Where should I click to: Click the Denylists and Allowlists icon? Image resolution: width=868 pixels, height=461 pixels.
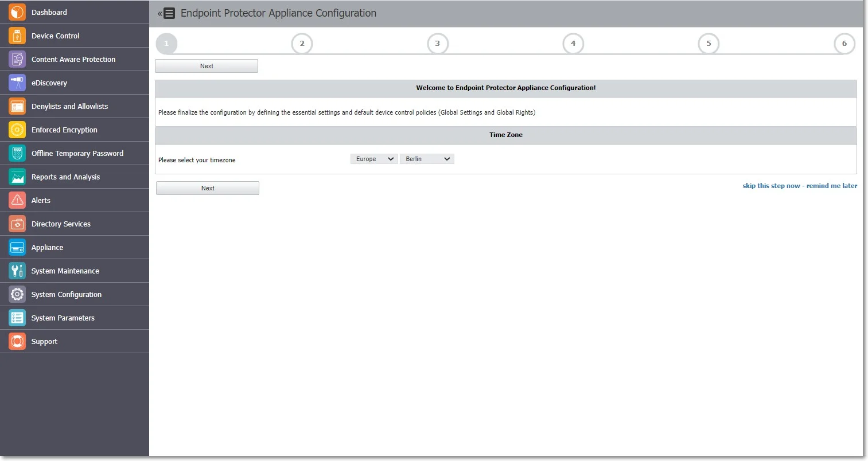pyautogui.click(x=17, y=106)
